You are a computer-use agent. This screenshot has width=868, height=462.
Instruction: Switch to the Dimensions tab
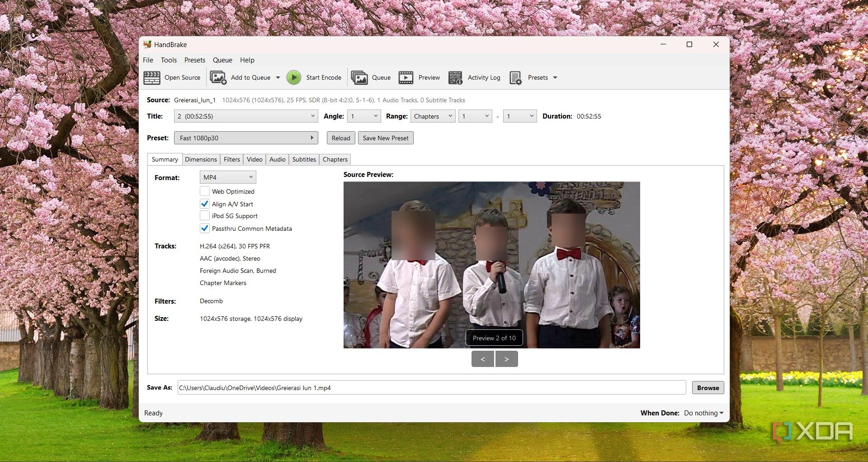[201, 159]
